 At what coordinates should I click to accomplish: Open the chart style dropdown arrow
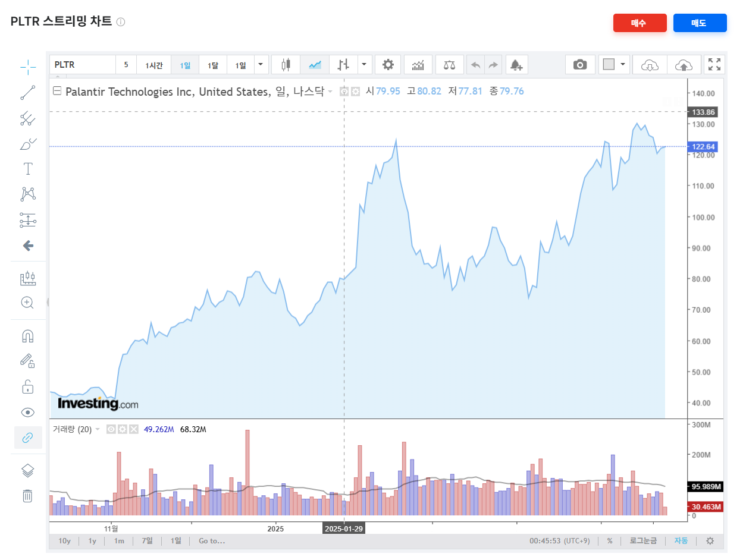[363, 64]
